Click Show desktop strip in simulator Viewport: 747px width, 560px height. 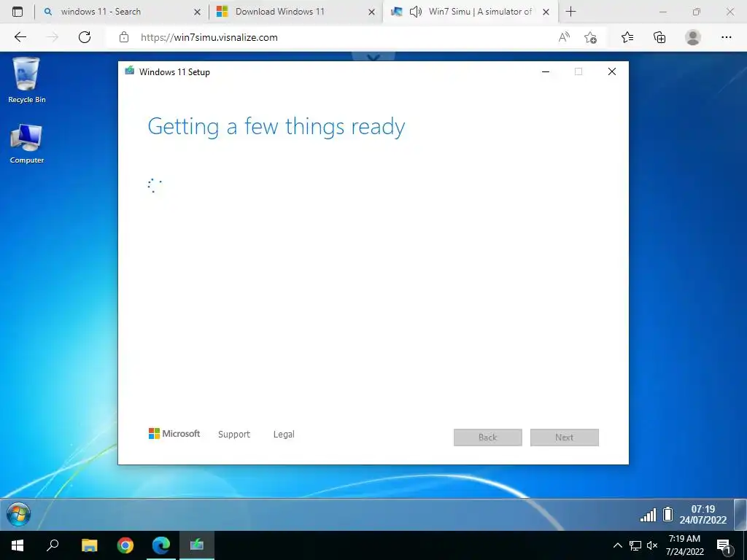click(x=740, y=514)
